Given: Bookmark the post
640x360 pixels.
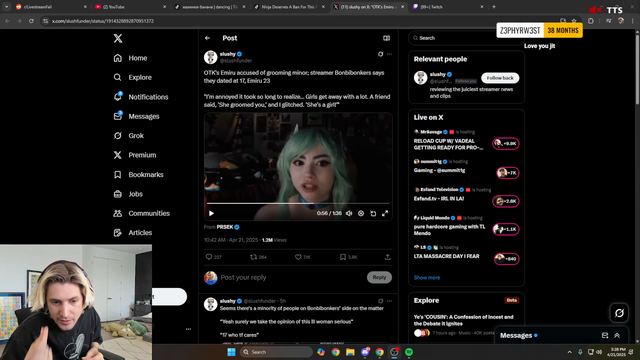Looking at the screenshot, I should click(x=348, y=257).
